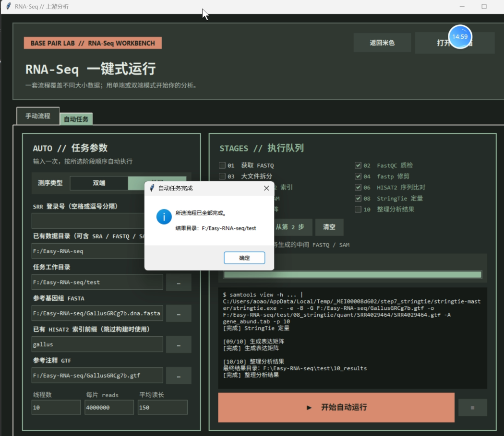Click the blue 14:59 timer bubble
Viewport: 504px width, 436px height.
[460, 36]
